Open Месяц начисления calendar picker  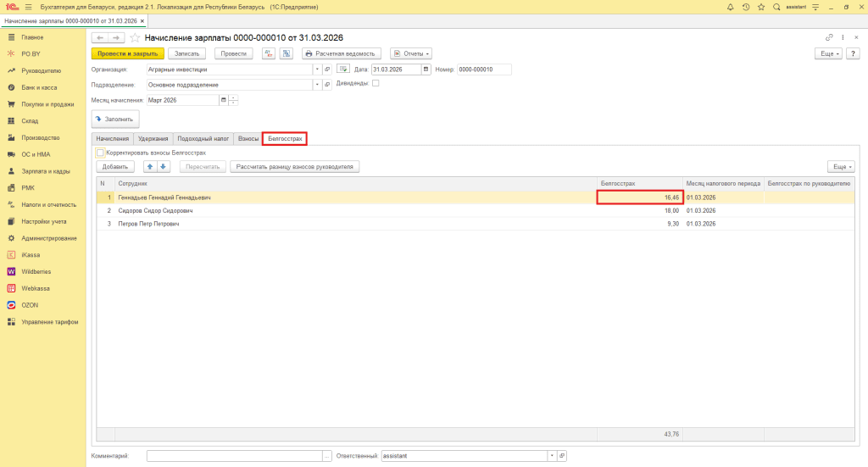pyautogui.click(x=224, y=100)
